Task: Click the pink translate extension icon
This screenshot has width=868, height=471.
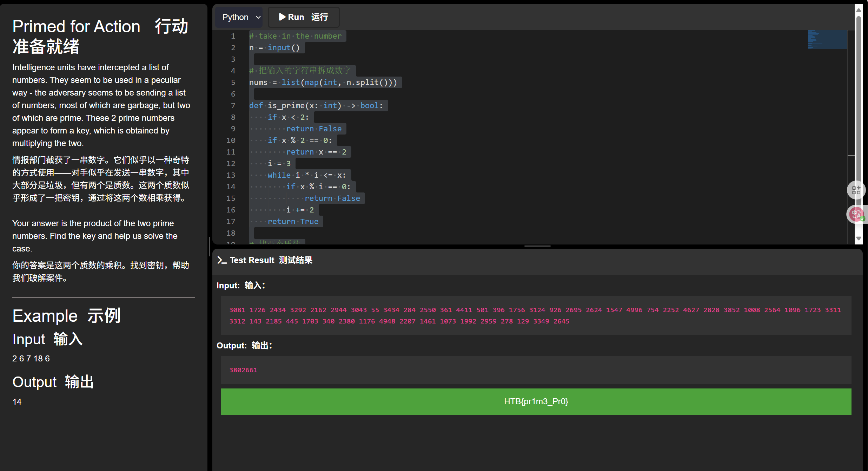Action: pos(856,214)
